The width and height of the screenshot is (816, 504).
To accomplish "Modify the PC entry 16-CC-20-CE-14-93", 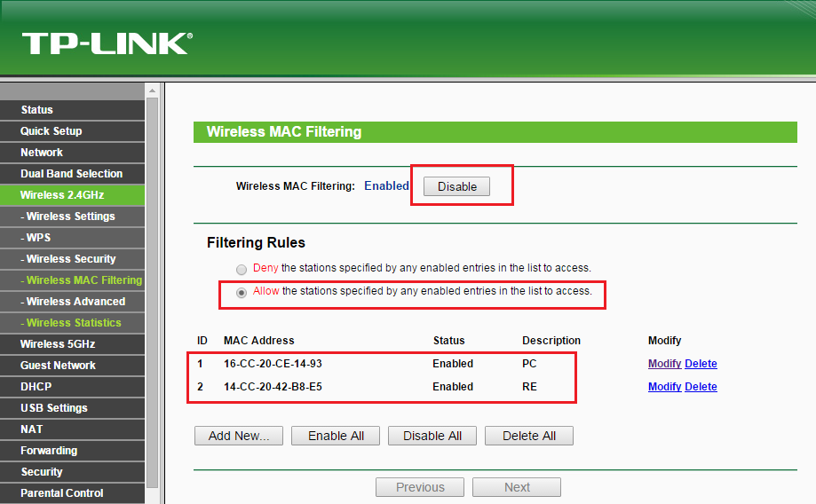I will 664,364.
